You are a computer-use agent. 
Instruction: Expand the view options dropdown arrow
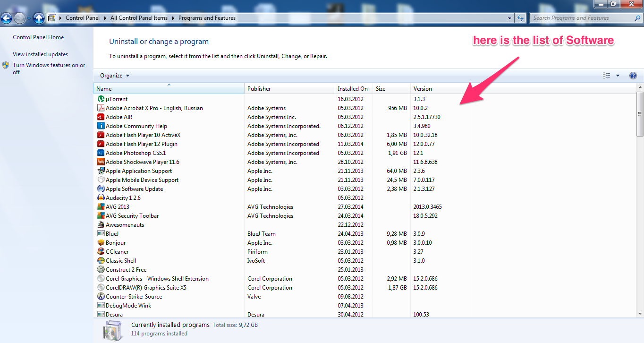(618, 76)
